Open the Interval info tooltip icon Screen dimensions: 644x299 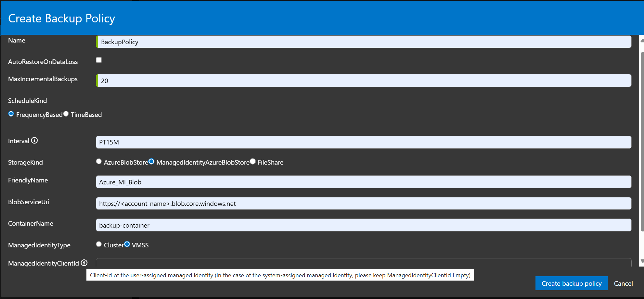click(35, 141)
